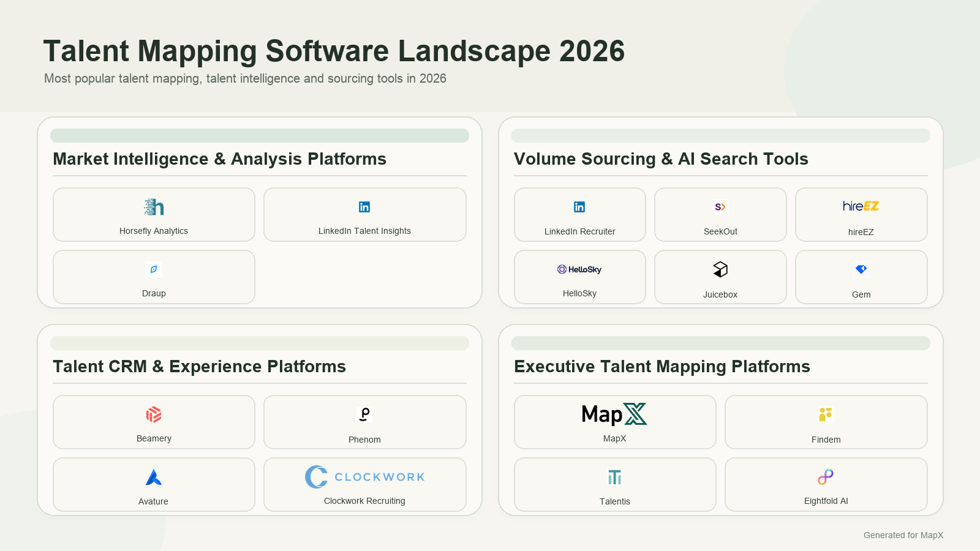Click the Draup logo

point(153,269)
